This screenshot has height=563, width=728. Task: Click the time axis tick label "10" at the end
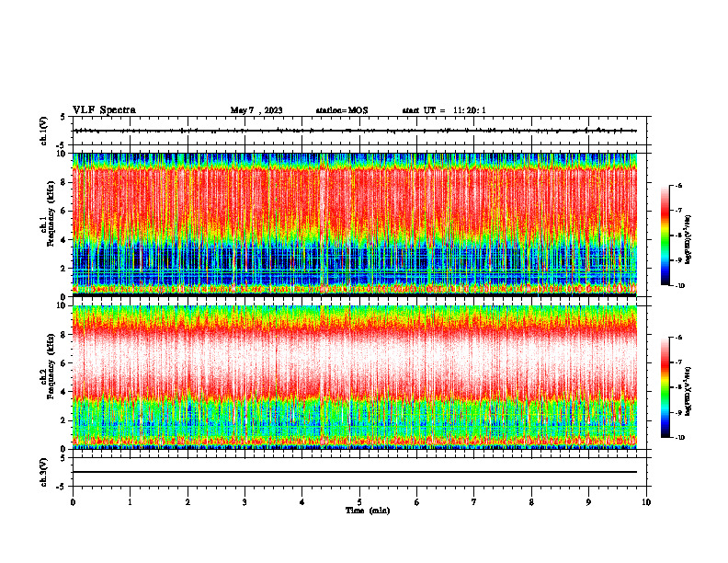[x=646, y=502]
